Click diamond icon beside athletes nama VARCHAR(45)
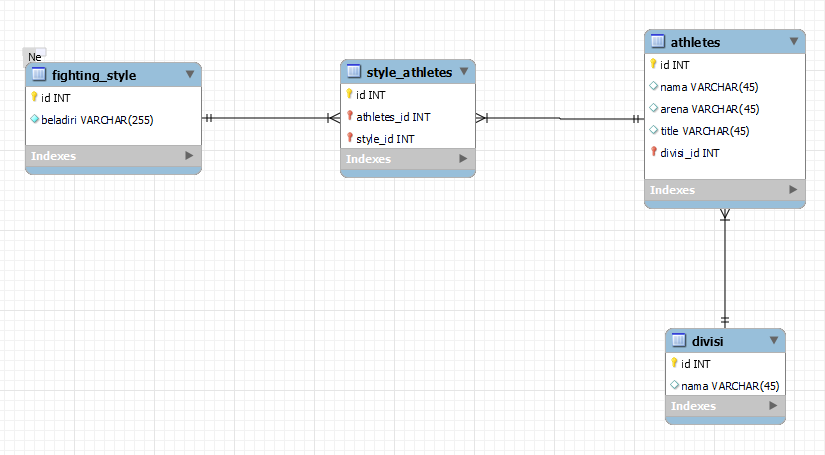The height and width of the screenshot is (455, 825). [x=653, y=86]
